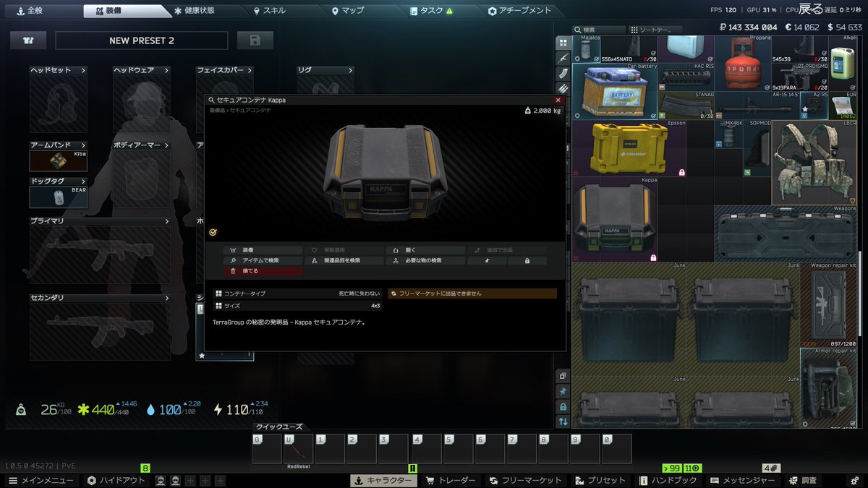Viewport: 868px width, 488px height.
Task: Click quick use slot 4
Action: [x=426, y=449]
